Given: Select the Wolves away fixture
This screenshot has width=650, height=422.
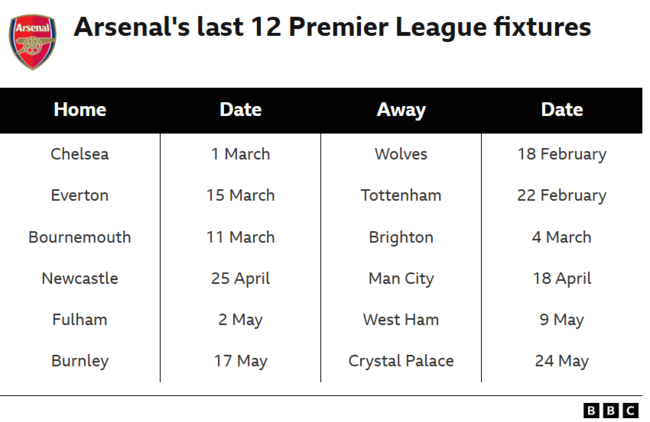Looking at the screenshot, I should 401,154.
